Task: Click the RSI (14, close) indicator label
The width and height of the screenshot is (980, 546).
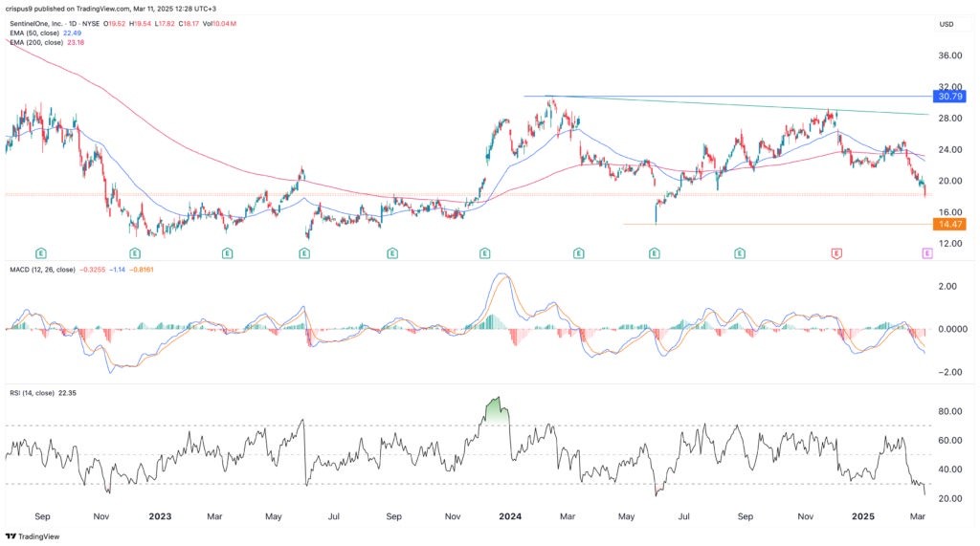Action: [x=33, y=391]
